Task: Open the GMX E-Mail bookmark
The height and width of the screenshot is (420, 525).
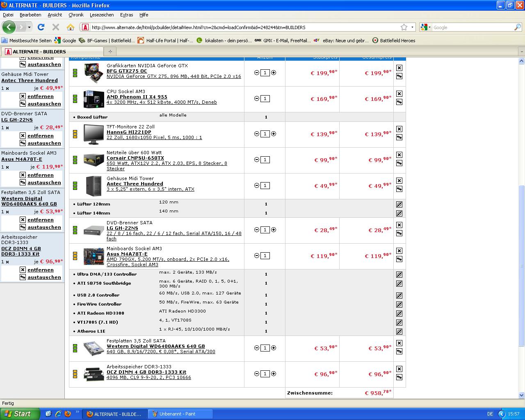Action: (x=283, y=41)
